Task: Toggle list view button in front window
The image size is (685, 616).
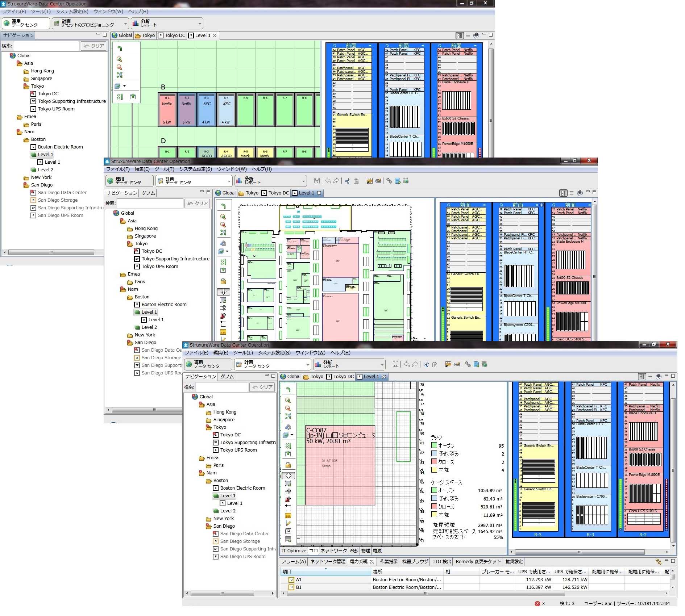Action: click(x=650, y=377)
